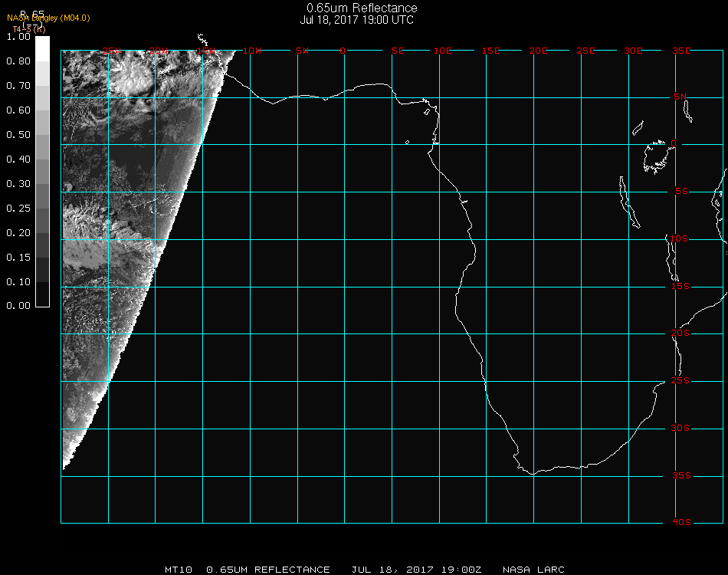728x575 pixels.
Task: Click the "NASA Langley (M04.0)" label
Action: 48,18
